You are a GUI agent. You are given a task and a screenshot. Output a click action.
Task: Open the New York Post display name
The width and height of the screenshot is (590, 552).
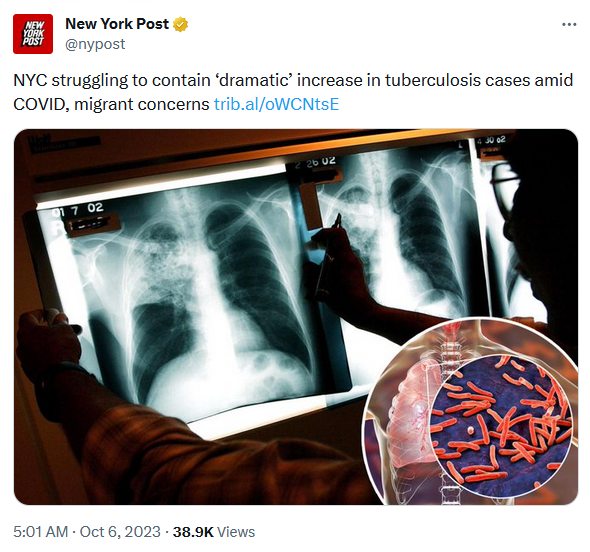tap(117, 24)
